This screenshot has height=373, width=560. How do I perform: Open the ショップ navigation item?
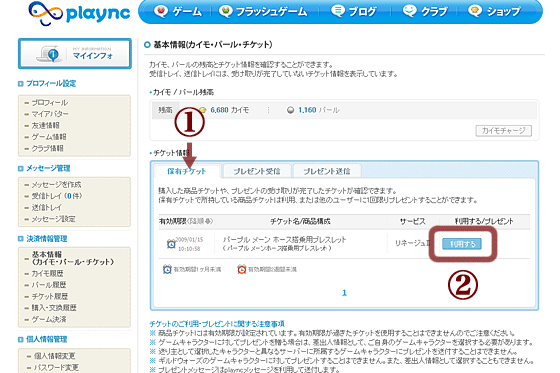click(x=495, y=11)
